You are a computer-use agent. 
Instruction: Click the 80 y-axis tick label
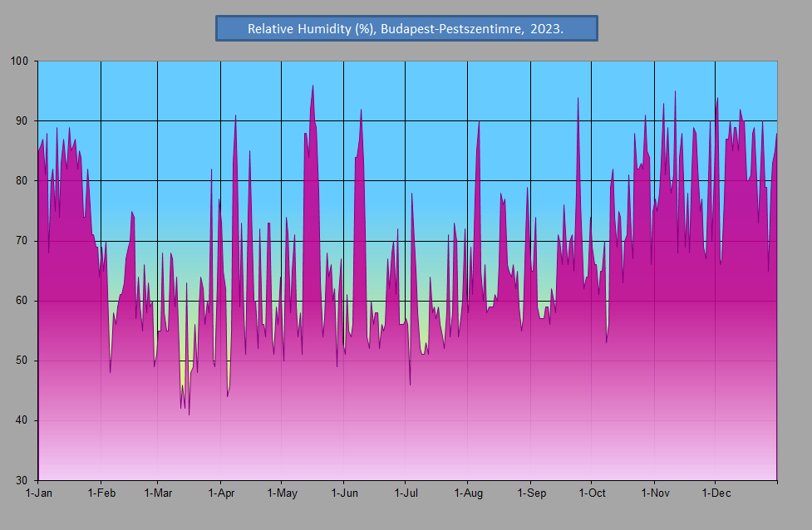click(x=22, y=180)
